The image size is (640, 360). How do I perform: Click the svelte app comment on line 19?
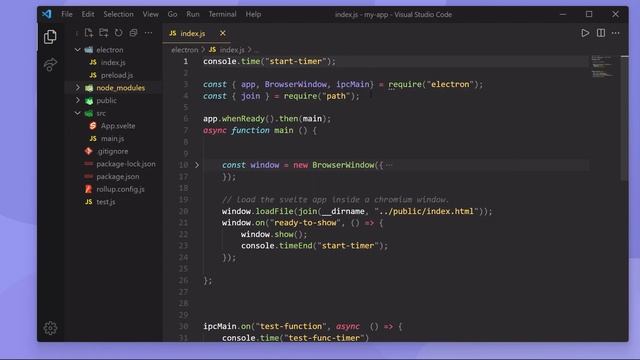coord(335,200)
